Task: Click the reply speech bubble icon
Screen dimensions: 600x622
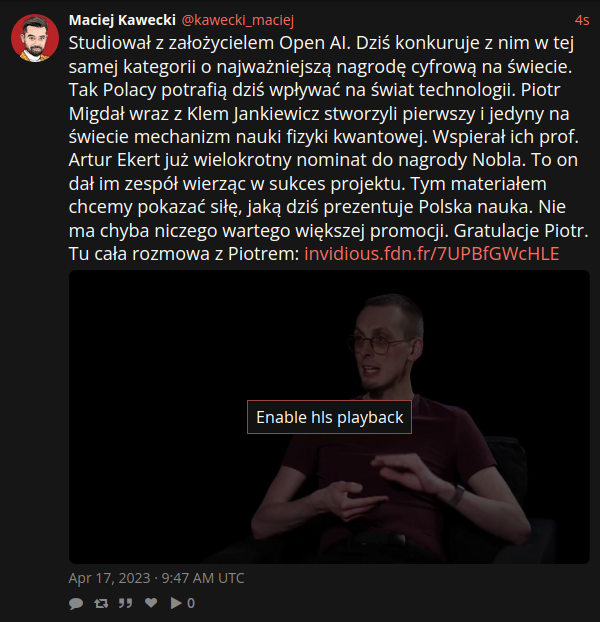Action: pos(76,603)
